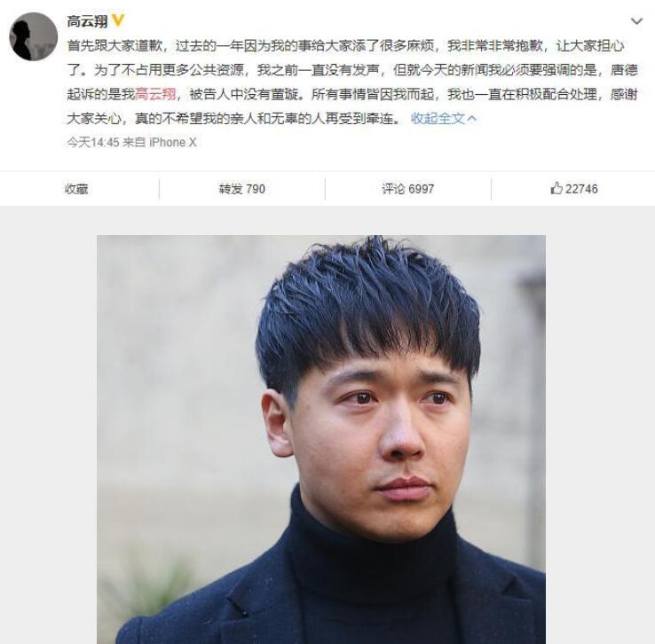Click the caret arrow beside 收起全文
The width and height of the screenshot is (655, 644).
click(472, 119)
